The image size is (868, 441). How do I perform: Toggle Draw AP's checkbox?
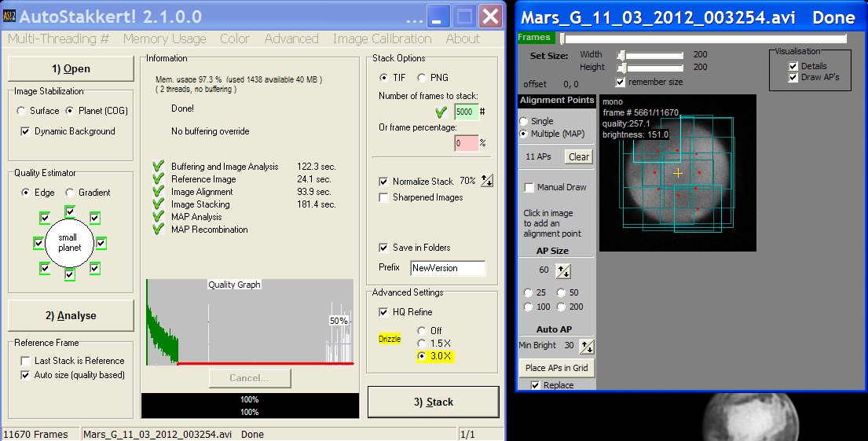[793, 78]
